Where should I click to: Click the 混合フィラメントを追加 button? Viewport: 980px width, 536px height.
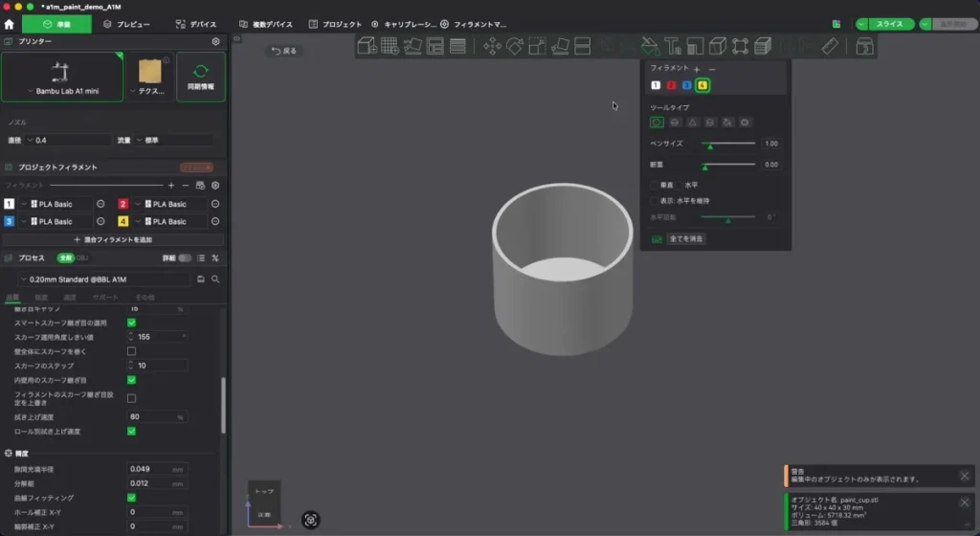pos(113,240)
